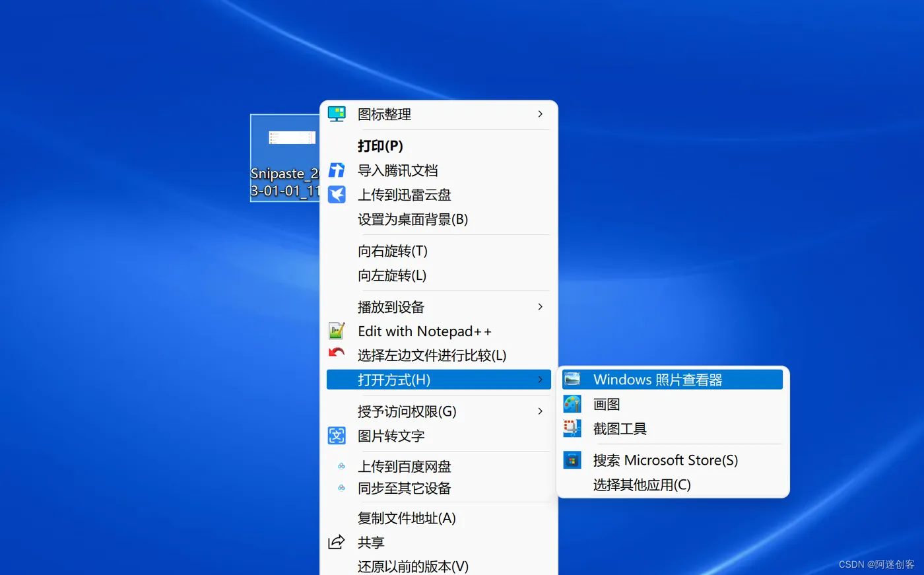Choose 上传到百度网盘
924x575 pixels.
tap(439, 467)
